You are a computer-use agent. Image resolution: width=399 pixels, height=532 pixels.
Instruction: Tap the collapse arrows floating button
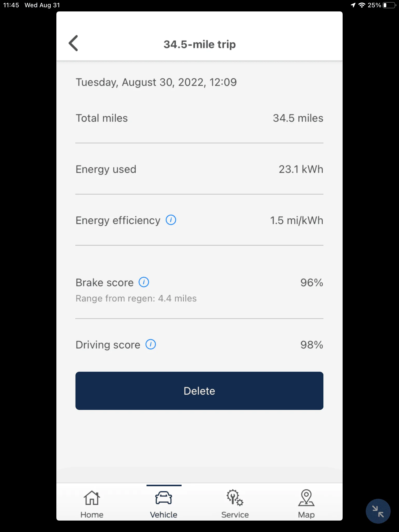click(378, 511)
